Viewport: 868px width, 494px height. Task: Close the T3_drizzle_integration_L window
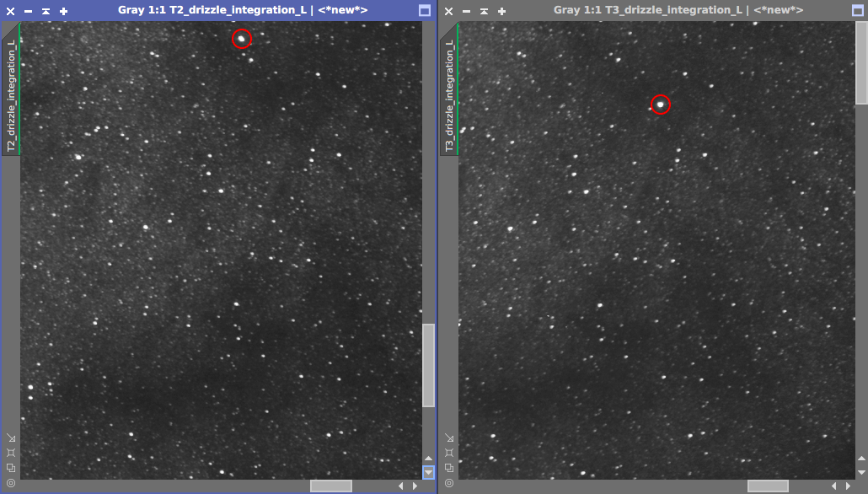[448, 11]
